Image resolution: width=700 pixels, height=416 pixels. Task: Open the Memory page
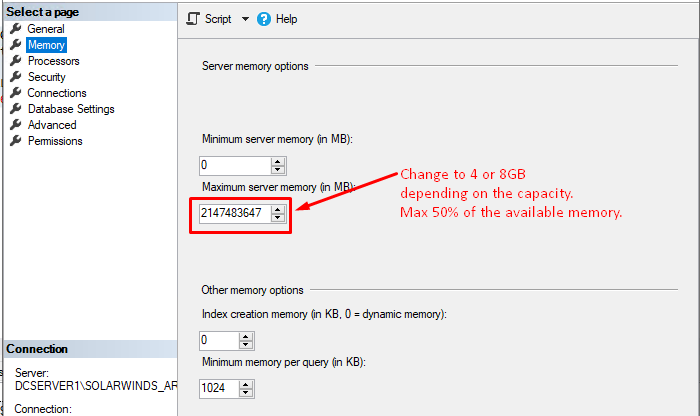(x=46, y=45)
